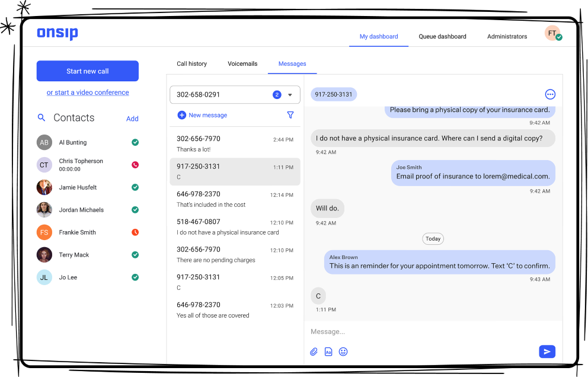Open the emoji picker in the composer
588x377 pixels.
(x=343, y=352)
